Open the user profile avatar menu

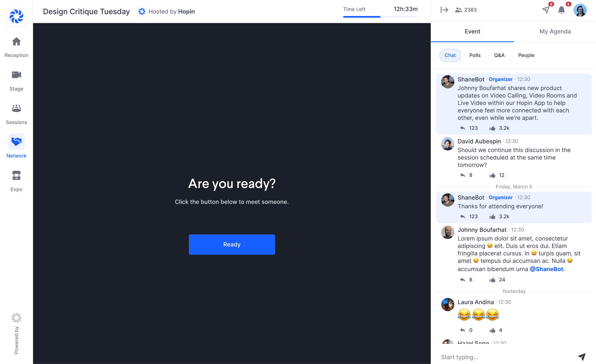click(x=580, y=10)
